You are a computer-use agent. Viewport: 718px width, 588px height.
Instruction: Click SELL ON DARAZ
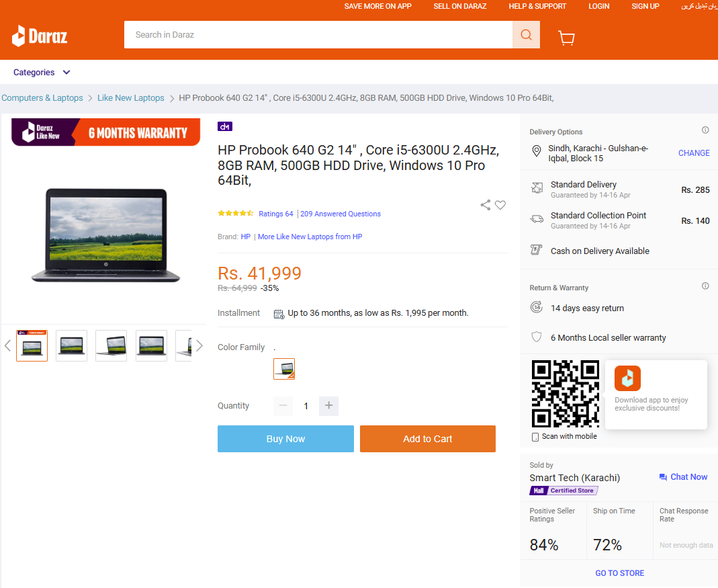[459, 7]
